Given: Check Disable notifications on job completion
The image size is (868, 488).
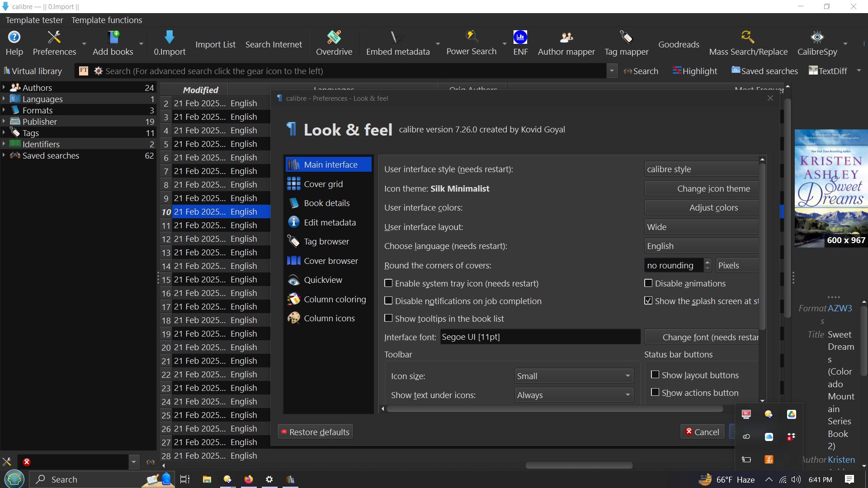Looking at the screenshot, I should [x=388, y=301].
